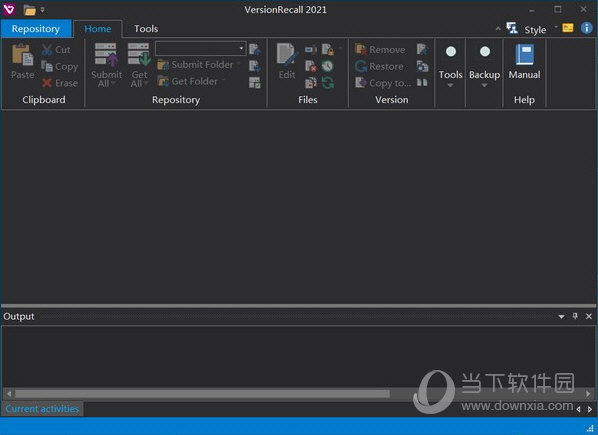Click the Paste clipboard icon
The image size is (598, 435).
point(23,55)
